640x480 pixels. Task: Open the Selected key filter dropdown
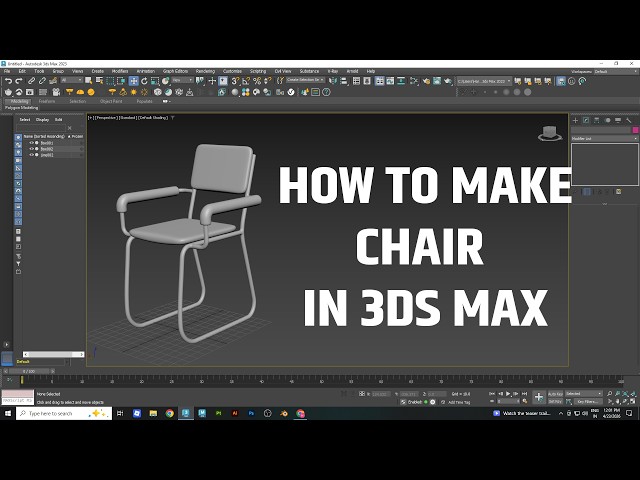pyautogui.click(x=584, y=394)
